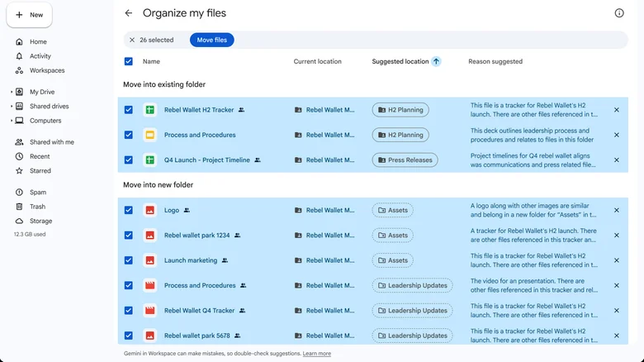Dismiss suggestion for Rebel wallet park 5678
This screenshot has width=644, height=362.
[617, 336]
